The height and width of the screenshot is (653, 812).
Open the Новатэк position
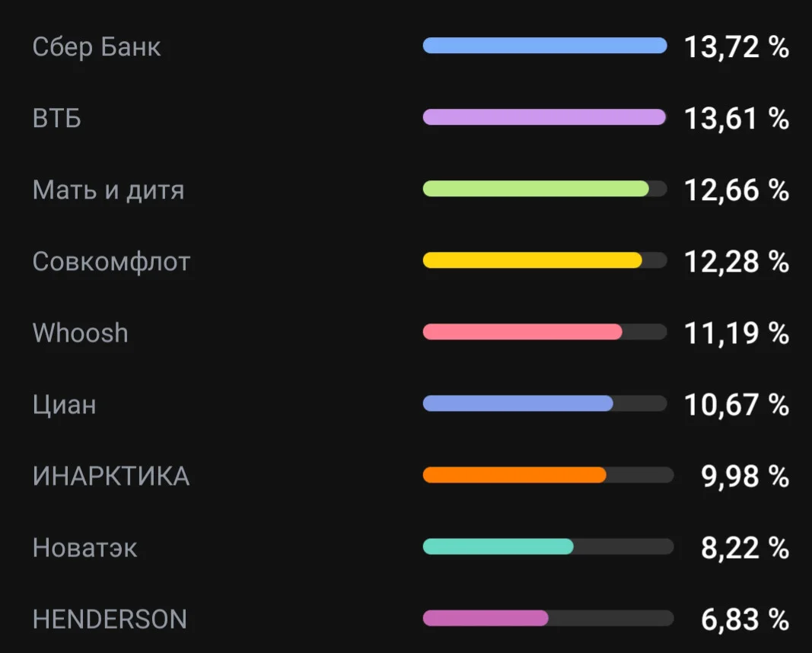(x=84, y=548)
